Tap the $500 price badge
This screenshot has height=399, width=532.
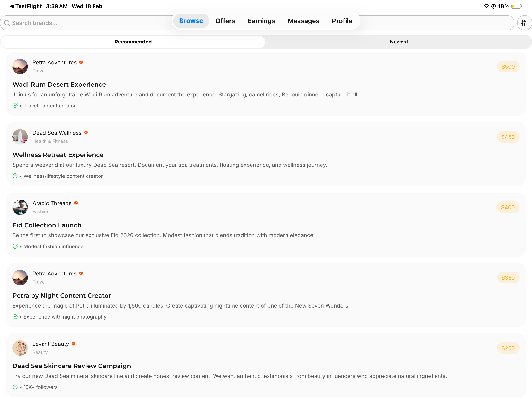[508, 67]
